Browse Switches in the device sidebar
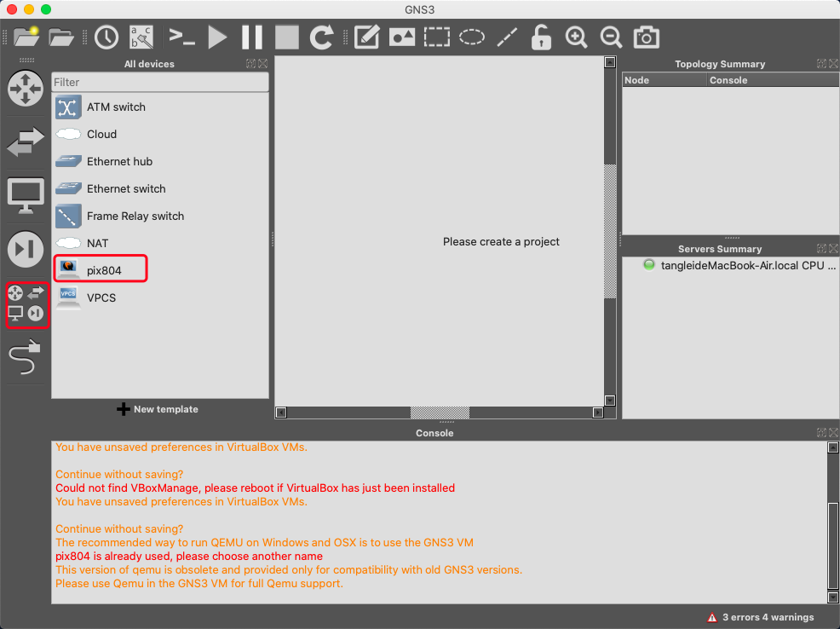This screenshot has height=629, width=840. click(26, 142)
